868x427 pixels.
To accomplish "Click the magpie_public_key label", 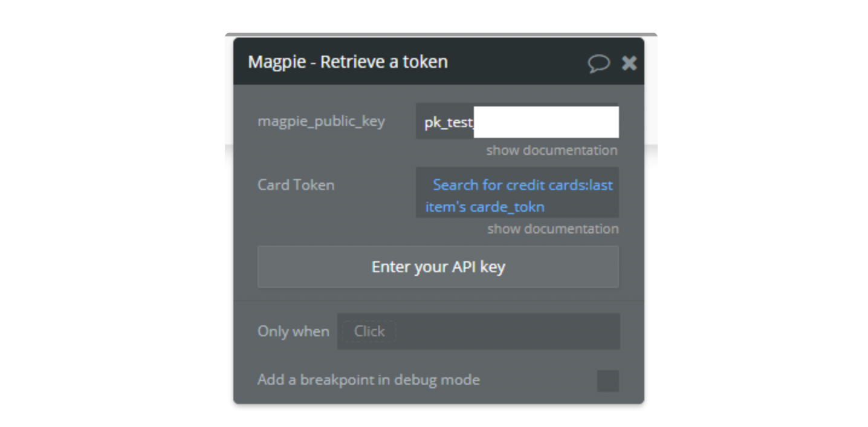I will [x=321, y=121].
